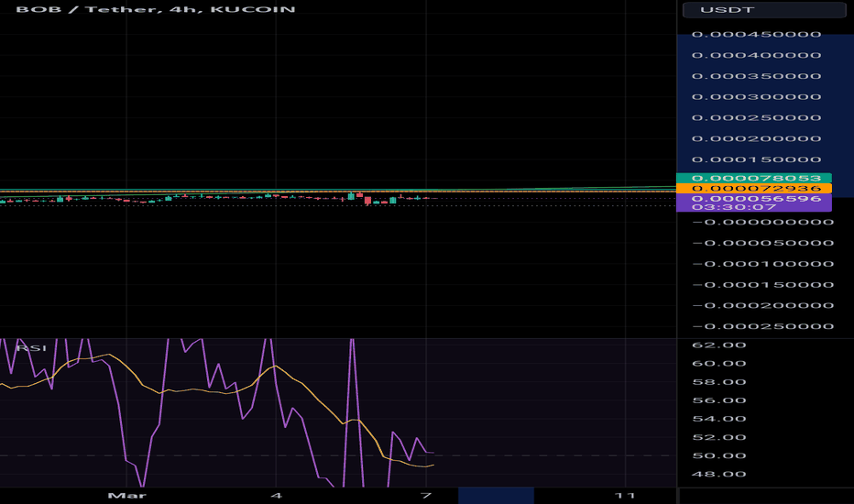Click the highlighted blue range on time axis
This screenshot has height=504, width=854.
point(496,495)
